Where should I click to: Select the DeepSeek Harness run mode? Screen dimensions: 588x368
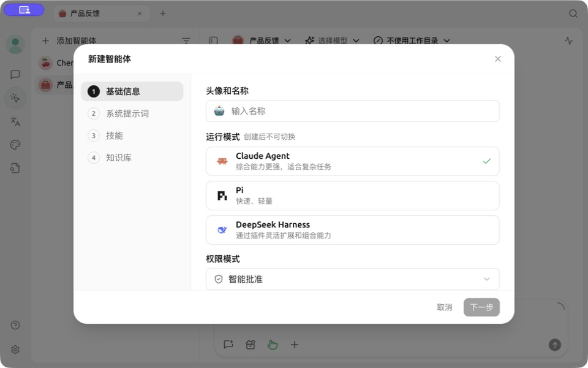pyautogui.click(x=353, y=230)
